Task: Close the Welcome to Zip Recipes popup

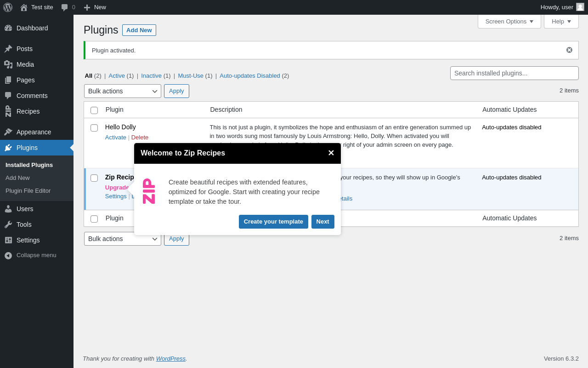Action: pos(331,153)
